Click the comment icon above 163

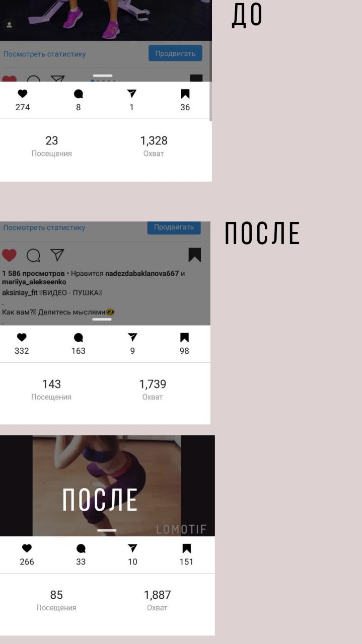tap(78, 338)
